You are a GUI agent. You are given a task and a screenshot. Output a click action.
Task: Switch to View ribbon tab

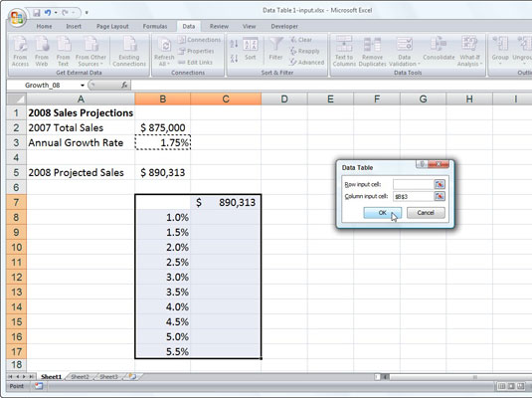pos(249,26)
